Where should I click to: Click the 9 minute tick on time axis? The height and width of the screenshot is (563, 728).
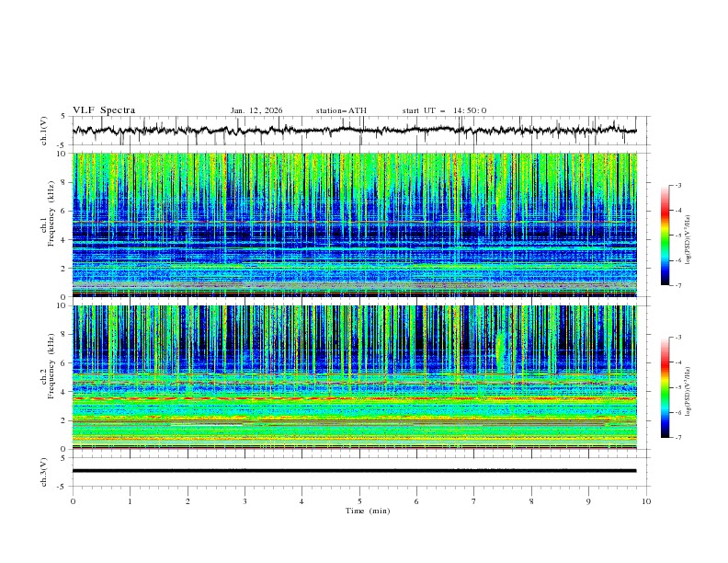coord(588,501)
